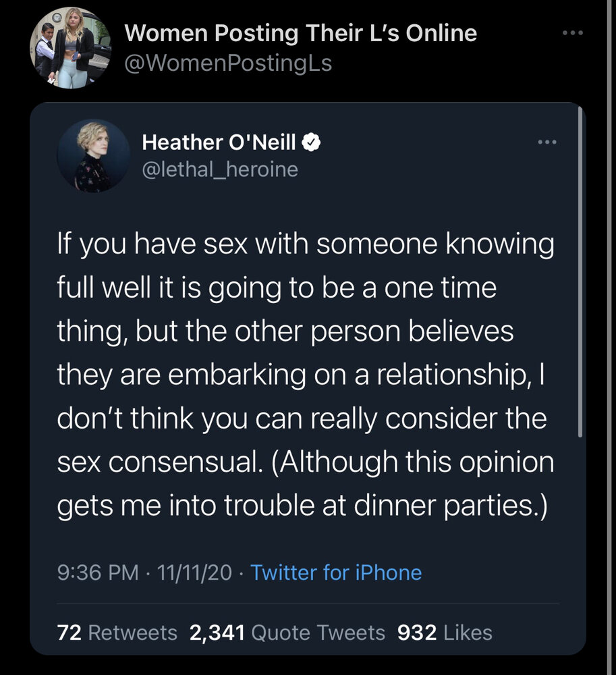Open Heather O'Neill's profile picture
Screen dimensions: 616x675
[93, 155]
